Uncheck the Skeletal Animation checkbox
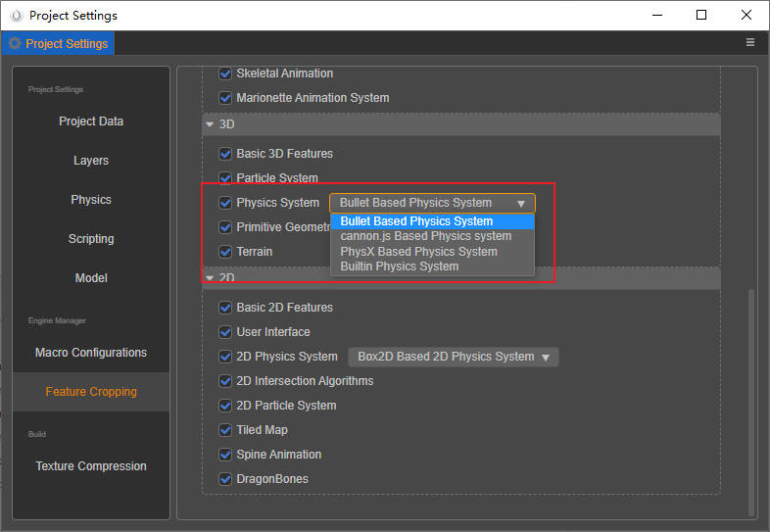770x532 pixels. [x=225, y=73]
